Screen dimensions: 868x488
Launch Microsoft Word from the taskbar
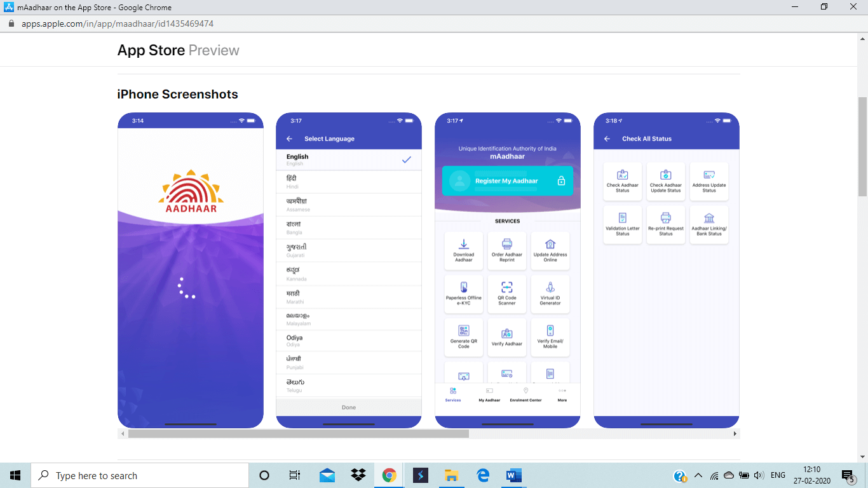513,475
